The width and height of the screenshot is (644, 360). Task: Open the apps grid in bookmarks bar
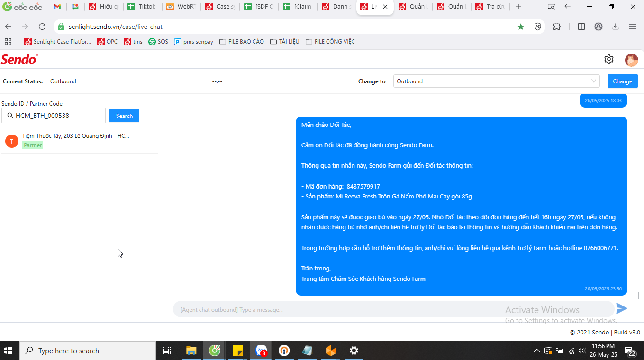(8, 42)
